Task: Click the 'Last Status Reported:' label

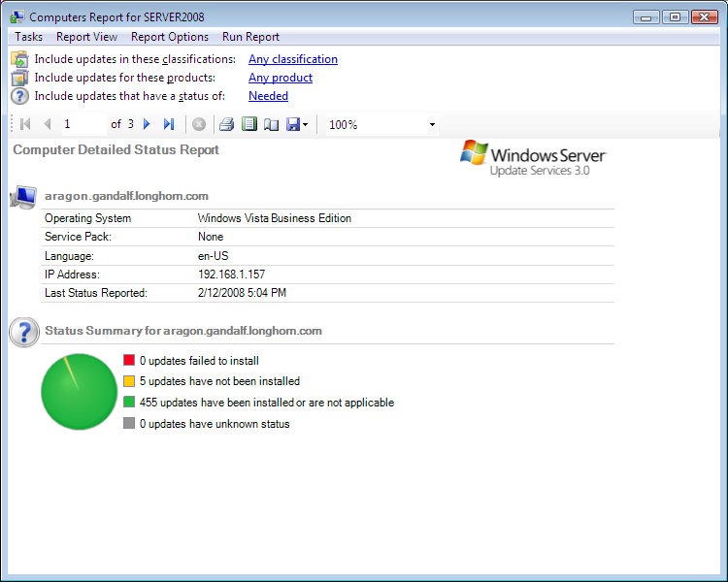Action: tap(96, 293)
